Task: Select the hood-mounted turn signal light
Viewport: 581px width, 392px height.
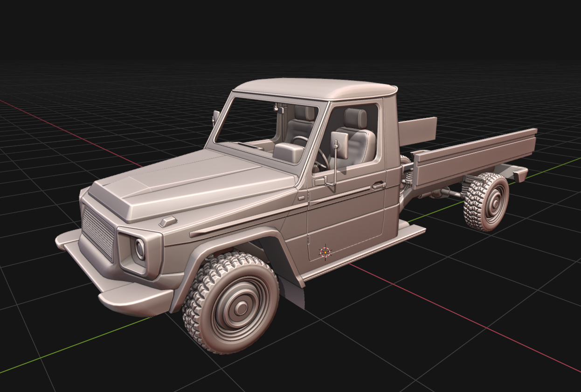Action: pos(168,221)
